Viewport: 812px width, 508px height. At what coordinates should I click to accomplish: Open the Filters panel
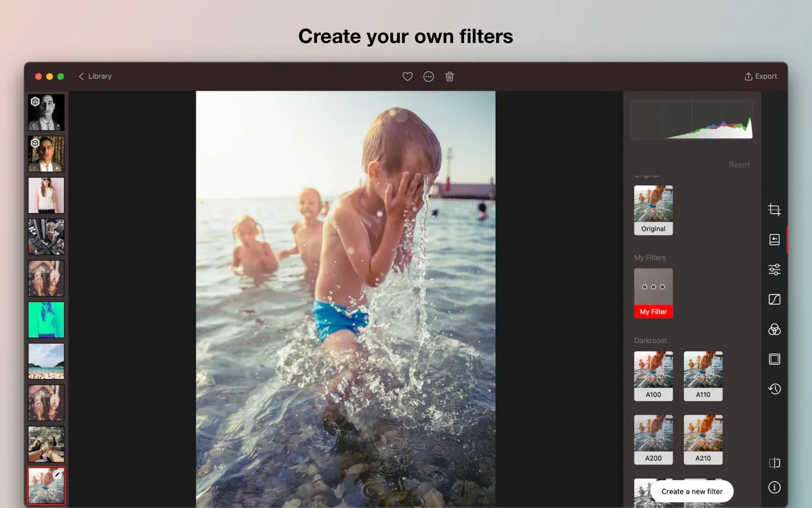[774, 239]
